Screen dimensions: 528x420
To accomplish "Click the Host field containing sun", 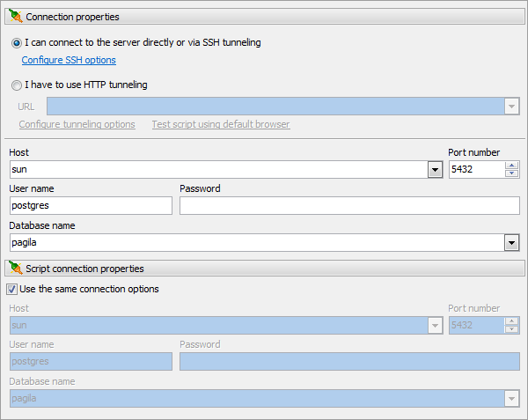I will click(x=219, y=170).
